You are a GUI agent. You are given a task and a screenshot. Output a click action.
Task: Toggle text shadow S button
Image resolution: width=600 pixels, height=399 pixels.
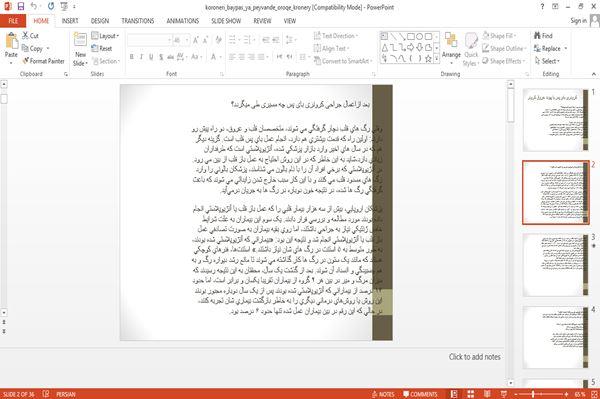pyautogui.click(x=161, y=57)
